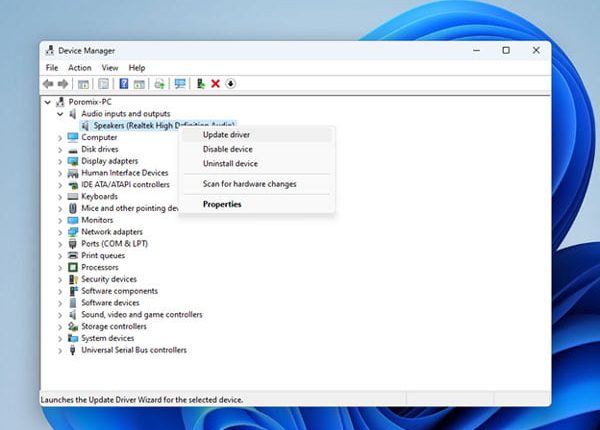Expand the Display adapters chevron
Image resolution: width=600 pixels, height=430 pixels.
(x=60, y=161)
